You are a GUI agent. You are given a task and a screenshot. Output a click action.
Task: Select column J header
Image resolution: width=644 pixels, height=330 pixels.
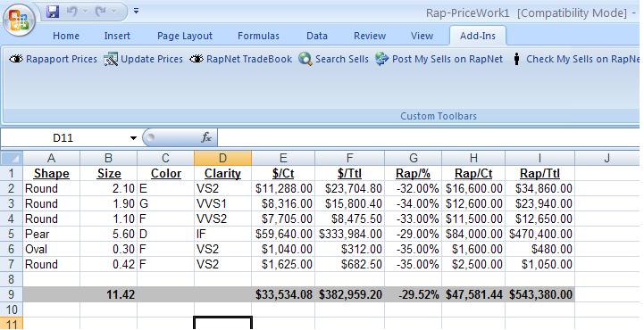click(607, 158)
